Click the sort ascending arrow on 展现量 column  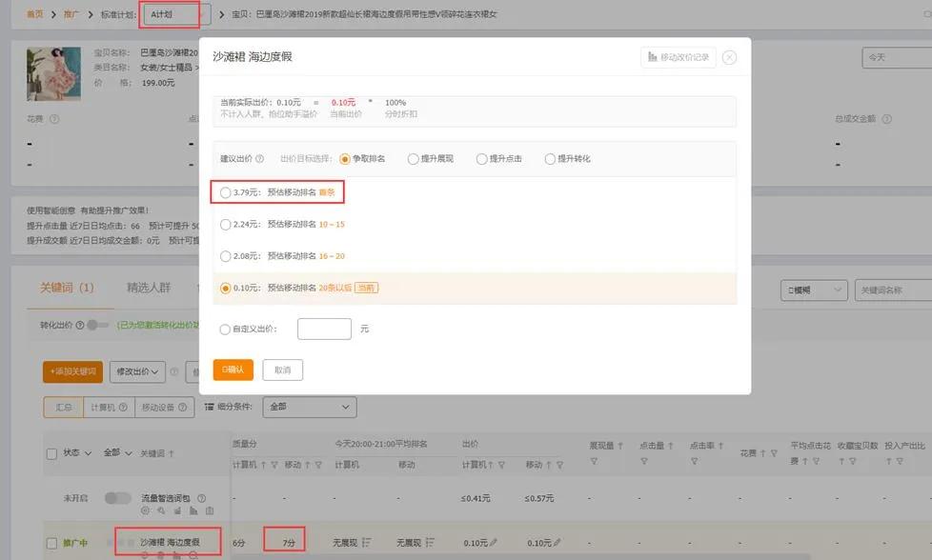(620, 445)
